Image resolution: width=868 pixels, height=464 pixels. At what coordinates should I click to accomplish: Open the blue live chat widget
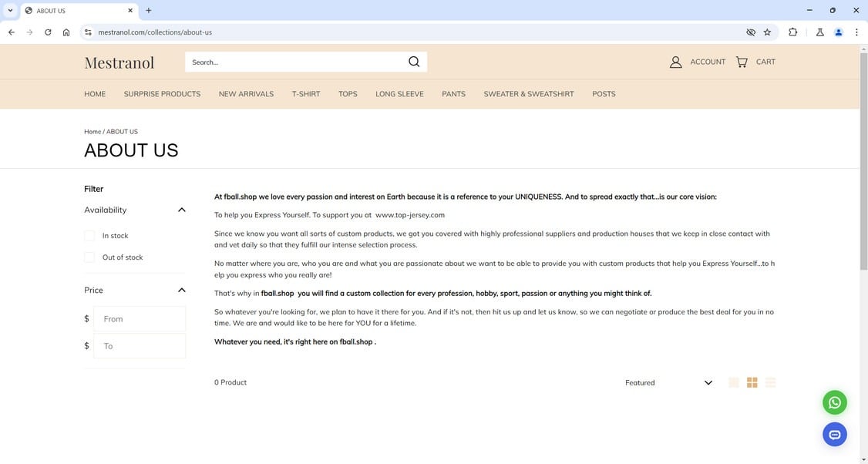tap(834, 435)
